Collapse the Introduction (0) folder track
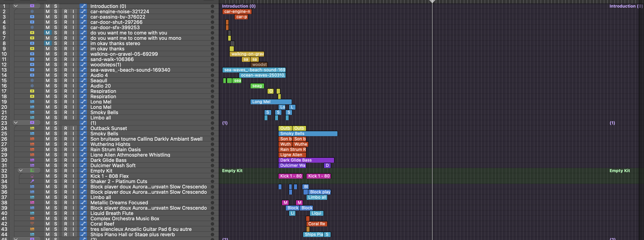Screen dimensions: 644x240 (x=16, y=6)
